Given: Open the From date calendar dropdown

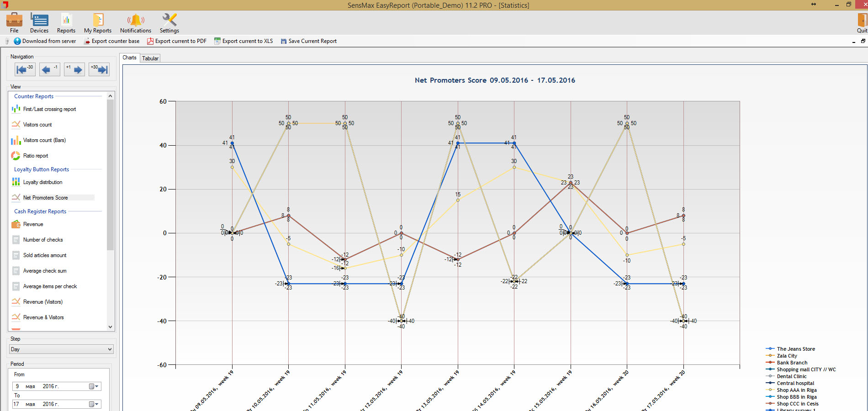Looking at the screenshot, I should 94,386.
